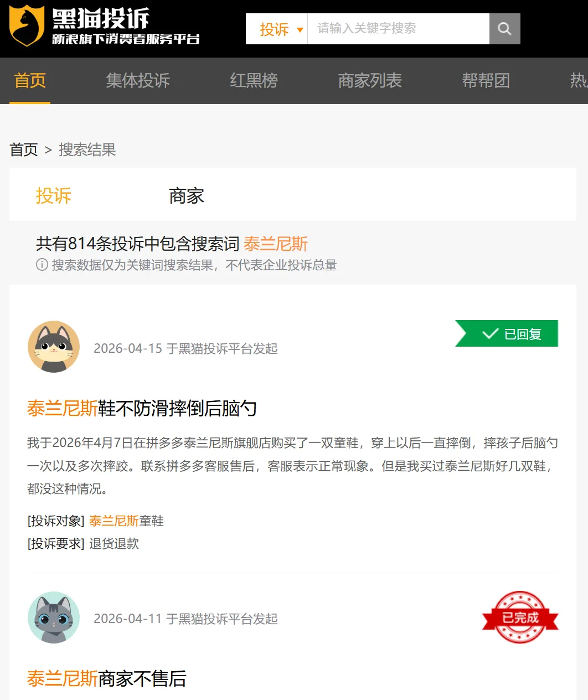Navigate to 红黑榜 in the navigation bar
Screen dimensions: 588x700
click(x=254, y=81)
